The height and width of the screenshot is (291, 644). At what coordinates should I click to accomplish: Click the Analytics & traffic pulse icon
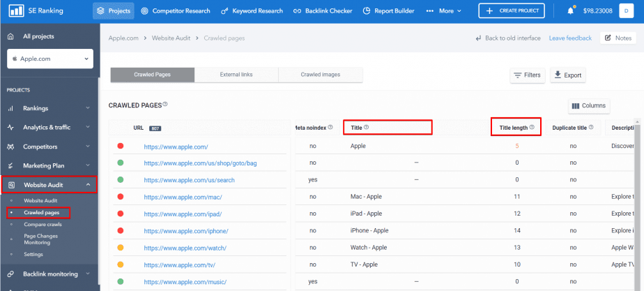11,128
